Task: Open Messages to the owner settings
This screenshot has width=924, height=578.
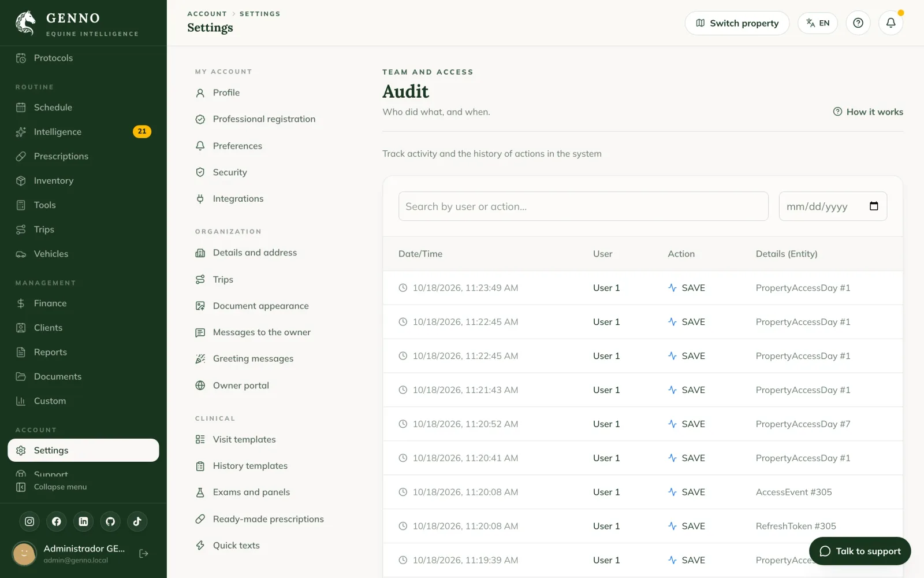Action: point(253,332)
